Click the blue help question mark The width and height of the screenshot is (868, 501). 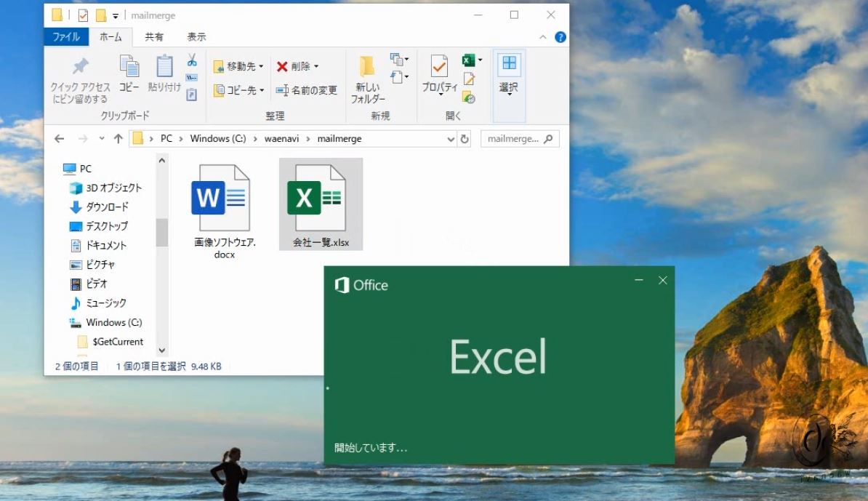(560, 36)
